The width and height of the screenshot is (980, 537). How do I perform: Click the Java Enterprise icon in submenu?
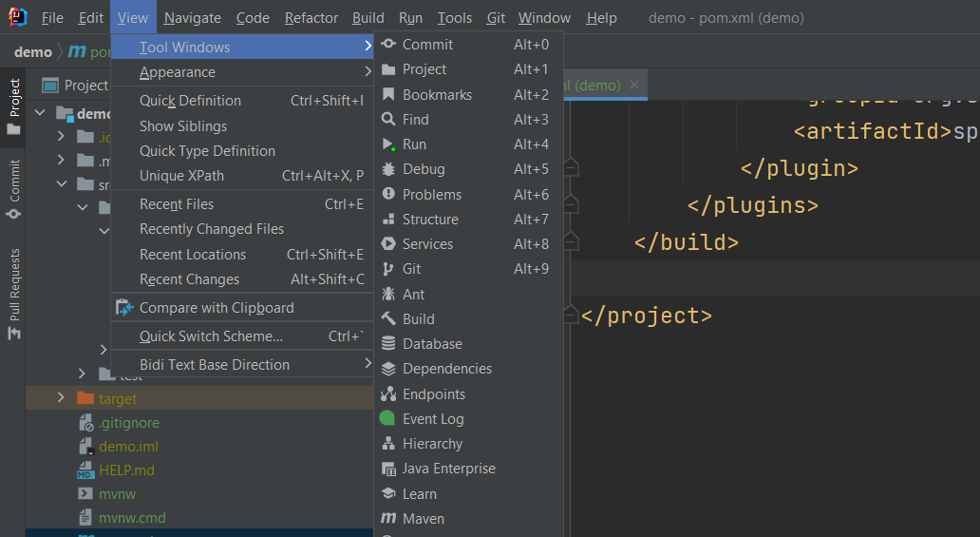(x=388, y=469)
